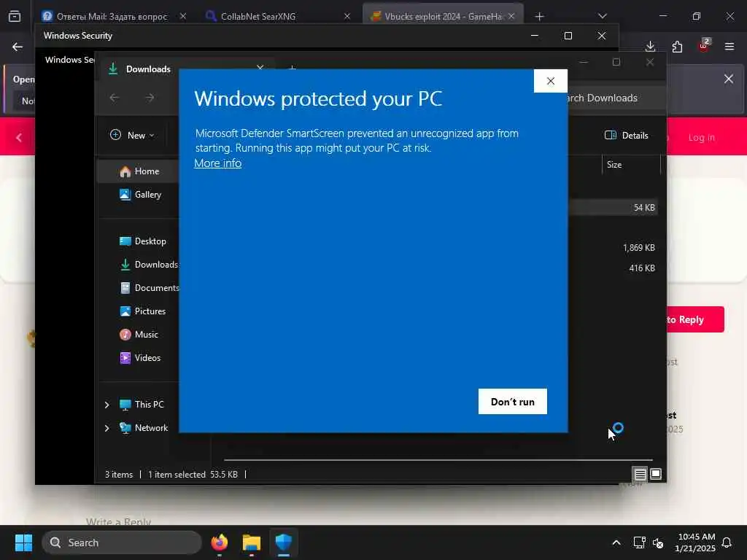Open File Explorer from the taskbar
Image resolution: width=747 pixels, height=560 pixels.
tap(252, 542)
